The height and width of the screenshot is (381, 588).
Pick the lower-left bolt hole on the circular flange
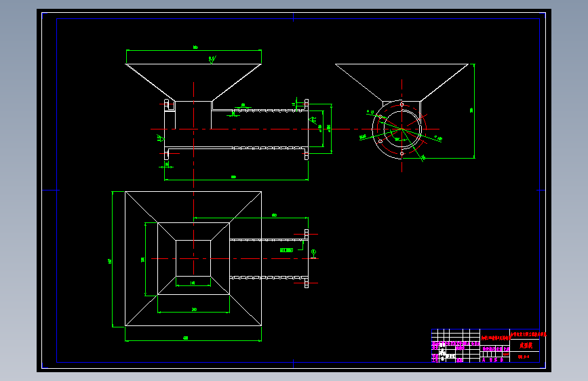pos(380,142)
